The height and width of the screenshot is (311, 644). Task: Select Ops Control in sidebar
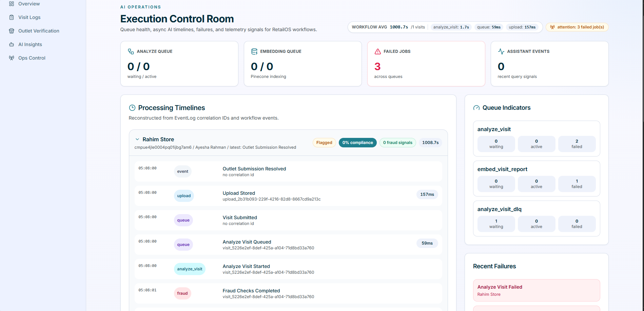pos(32,58)
